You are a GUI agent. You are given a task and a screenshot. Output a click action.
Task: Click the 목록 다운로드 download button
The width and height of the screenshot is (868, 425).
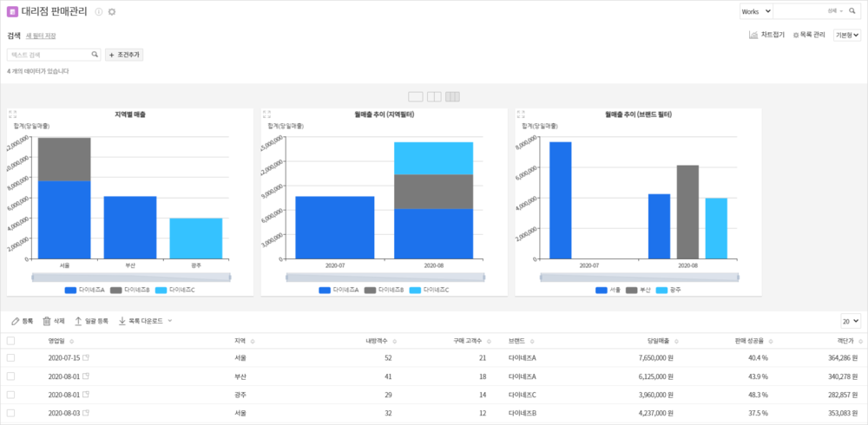[x=141, y=321]
